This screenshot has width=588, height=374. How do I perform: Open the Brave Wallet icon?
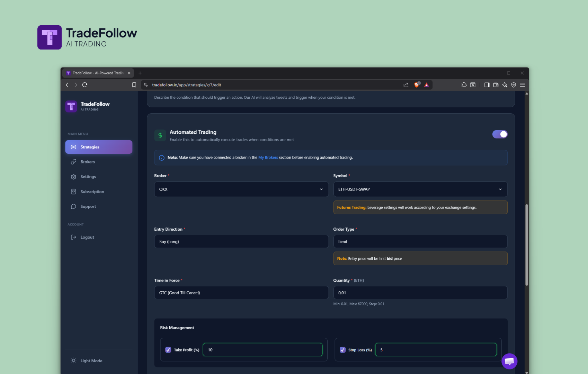tap(496, 85)
